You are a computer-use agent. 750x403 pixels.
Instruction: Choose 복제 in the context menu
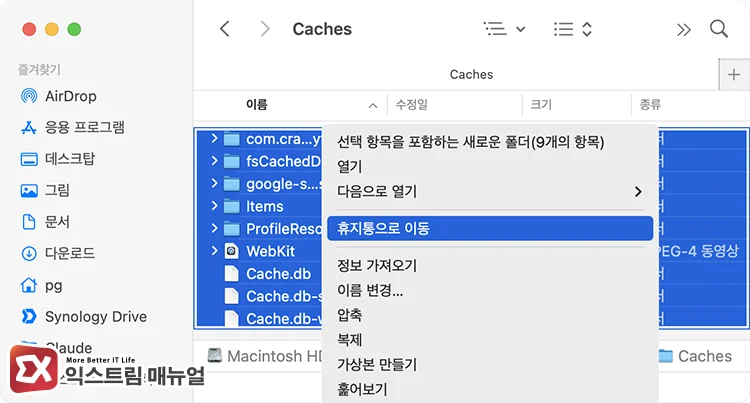pyautogui.click(x=350, y=340)
